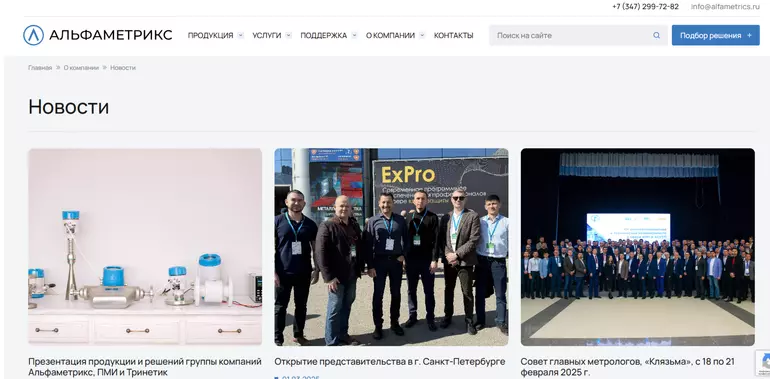
Task: Open О компании breadcrumb link
Action: coord(81,68)
